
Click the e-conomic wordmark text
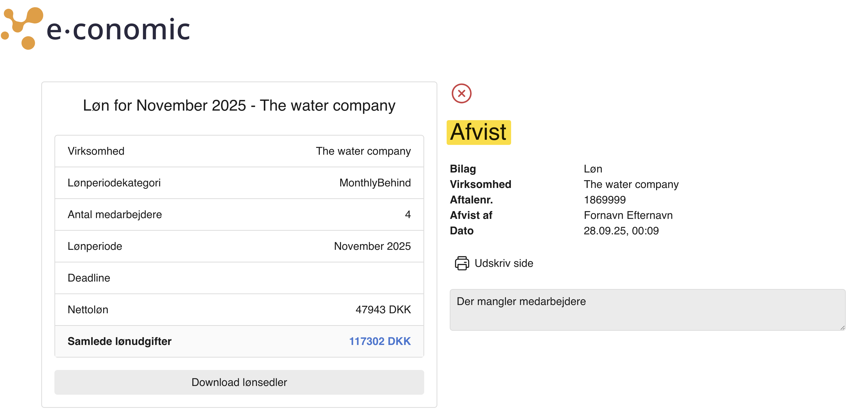pos(118,30)
